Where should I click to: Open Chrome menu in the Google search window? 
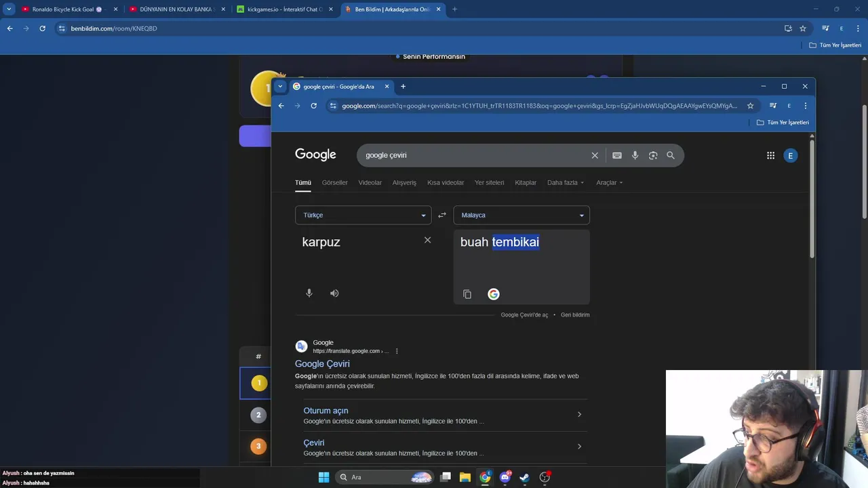coord(805,106)
